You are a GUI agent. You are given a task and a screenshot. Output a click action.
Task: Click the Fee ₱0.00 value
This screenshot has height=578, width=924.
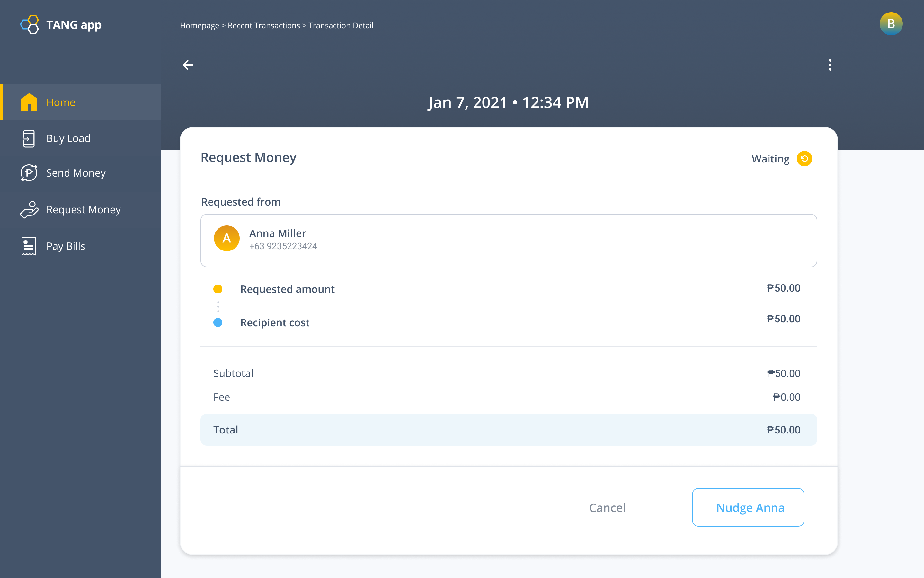point(786,397)
